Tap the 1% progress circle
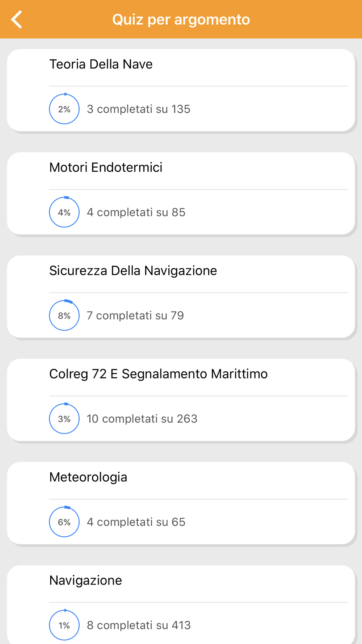The image size is (362, 644). [x=64, y=625]
